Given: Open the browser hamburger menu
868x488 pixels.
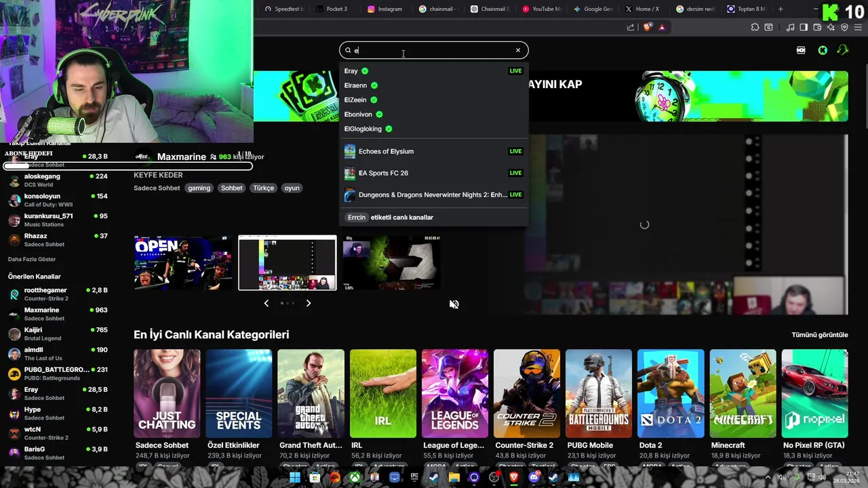Looking at the screenshot, I should [859, 27].
